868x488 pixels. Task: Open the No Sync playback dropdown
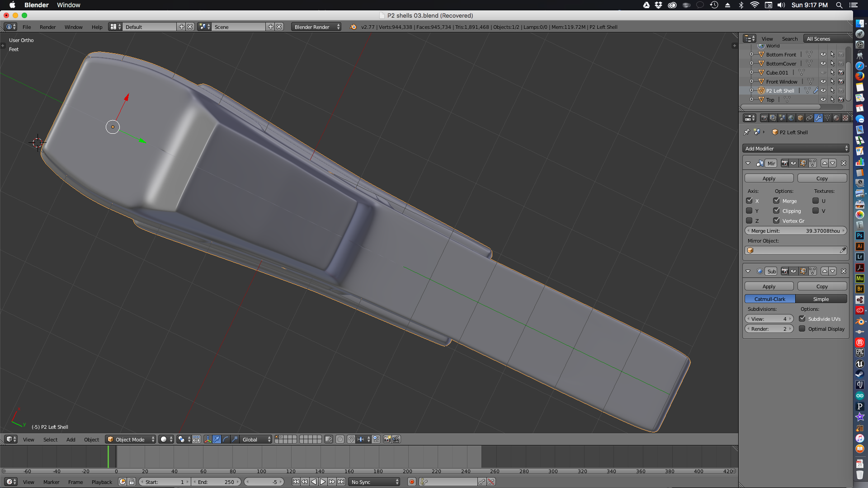[374, 482]
